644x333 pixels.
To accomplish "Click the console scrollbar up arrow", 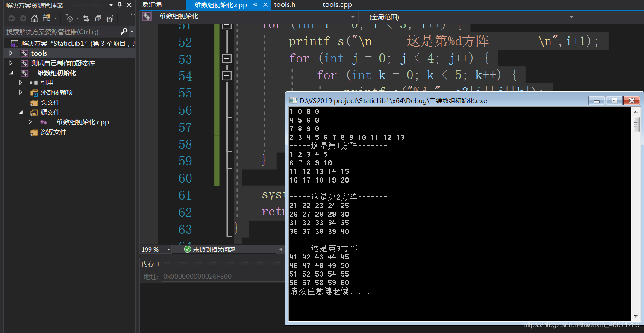I will [x=636, y=112].
